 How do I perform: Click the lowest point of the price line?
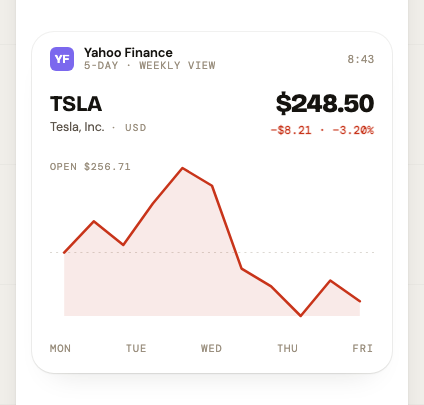301,315
